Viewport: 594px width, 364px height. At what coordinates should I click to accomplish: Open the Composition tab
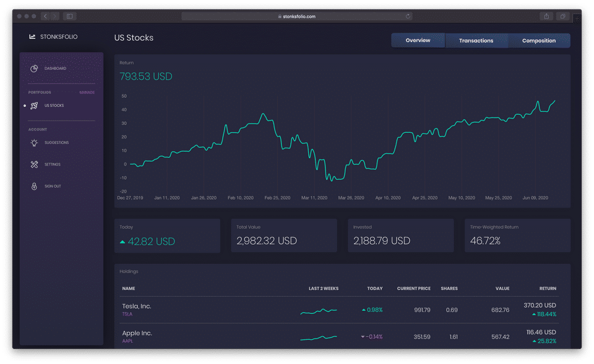(x=538, y=41)
